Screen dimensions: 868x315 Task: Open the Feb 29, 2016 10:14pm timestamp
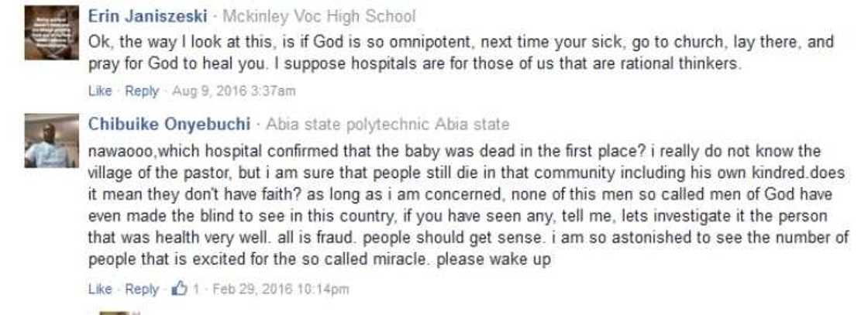pyautogui.click(x=281, y=289)
